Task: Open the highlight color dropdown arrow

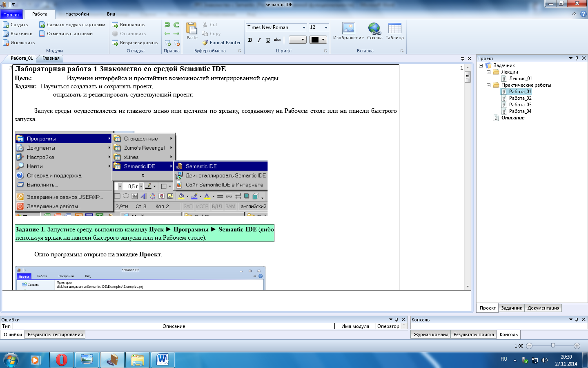Action: pos(303,40)
